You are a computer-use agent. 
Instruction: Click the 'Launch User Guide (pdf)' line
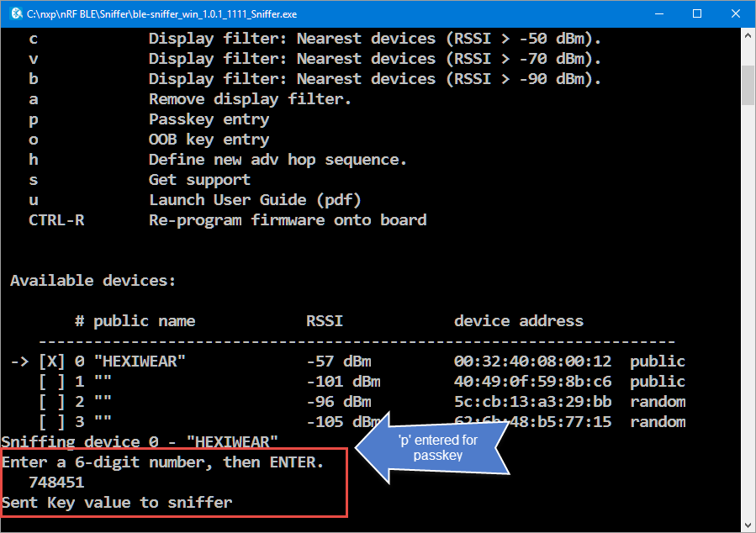tap(254, 200)
